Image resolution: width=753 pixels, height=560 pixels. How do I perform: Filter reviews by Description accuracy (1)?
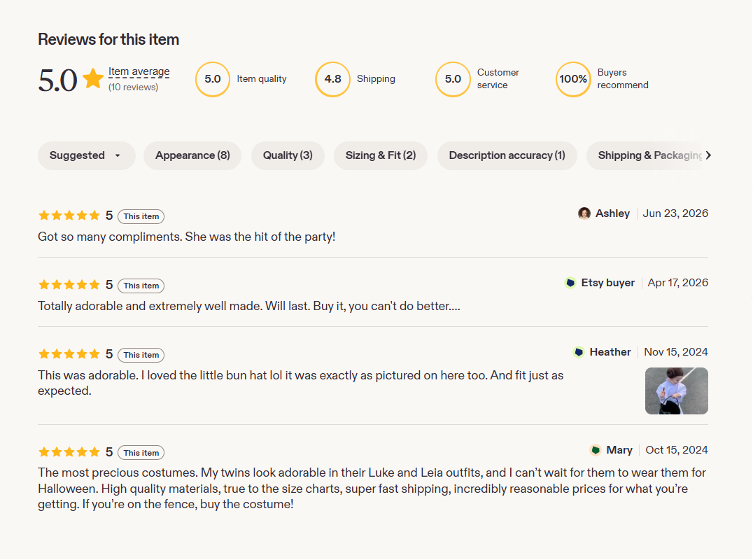507,155
